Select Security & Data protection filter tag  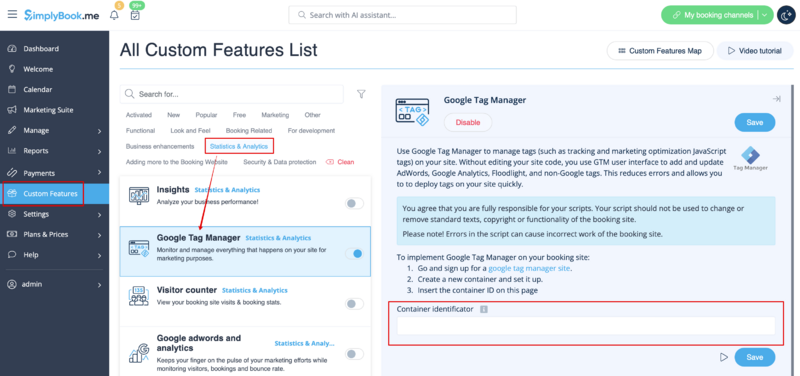tap(280, 162)
